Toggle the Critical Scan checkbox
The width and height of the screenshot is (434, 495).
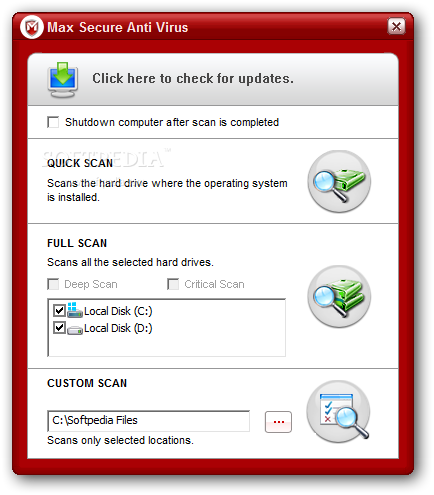pos(173,284)
